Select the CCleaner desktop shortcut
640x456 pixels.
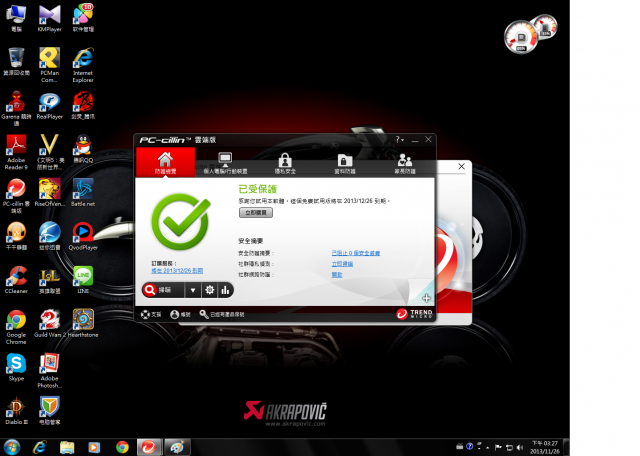16,280
